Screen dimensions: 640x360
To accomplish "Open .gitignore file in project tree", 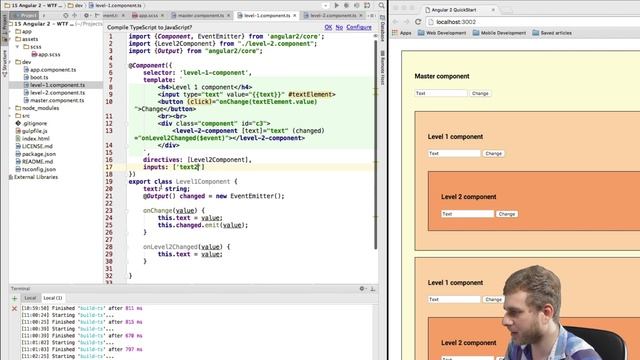I will click(x=31, y=123).
